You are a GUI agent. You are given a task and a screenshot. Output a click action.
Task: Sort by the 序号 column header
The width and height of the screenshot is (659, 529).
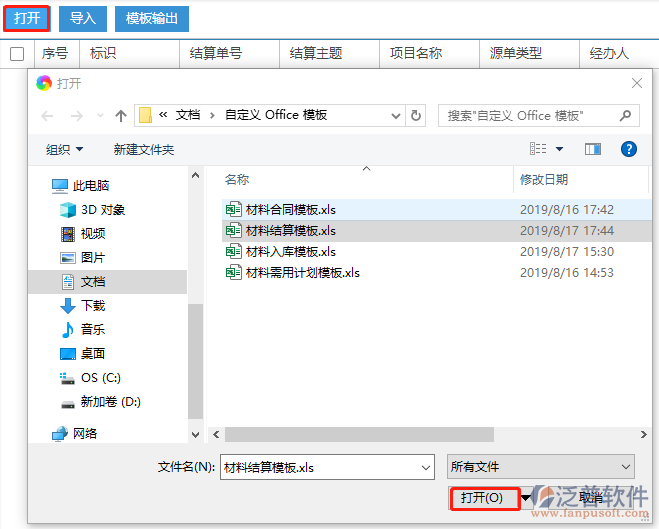tap(55, 53)
